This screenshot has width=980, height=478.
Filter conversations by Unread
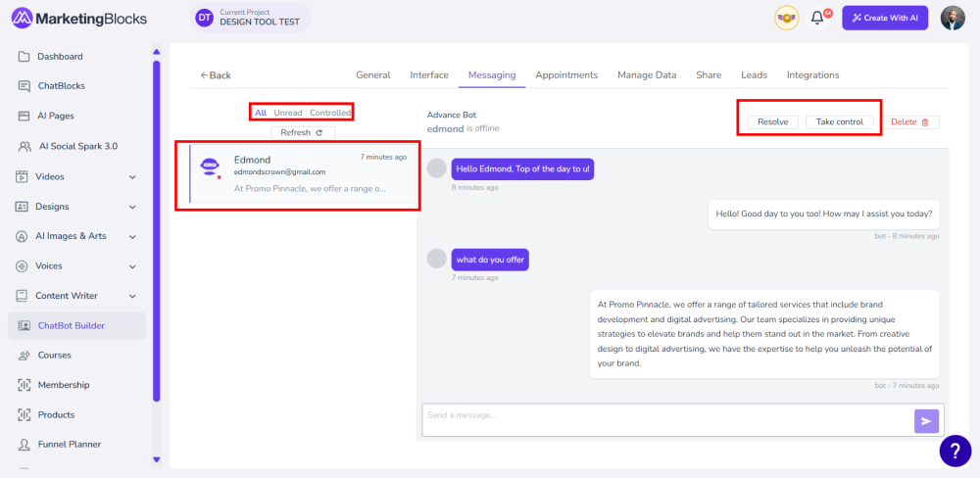pyautogui.click(x=288, y=113)
